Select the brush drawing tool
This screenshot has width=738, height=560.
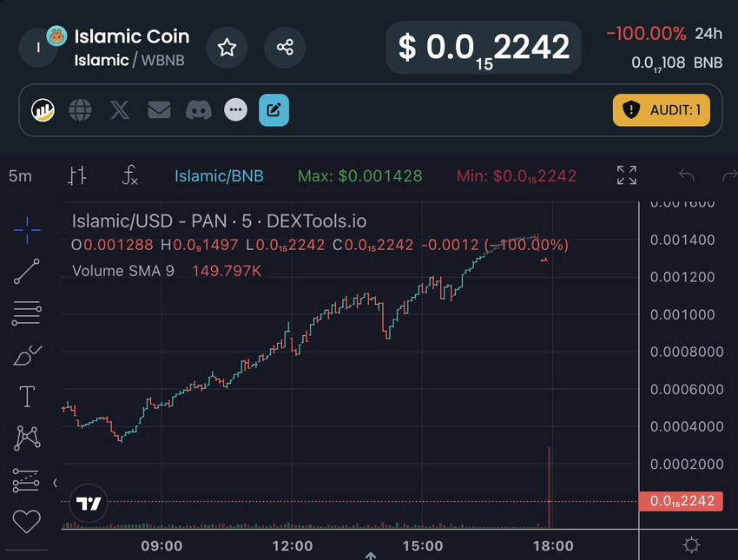click(x=27, y=355)
